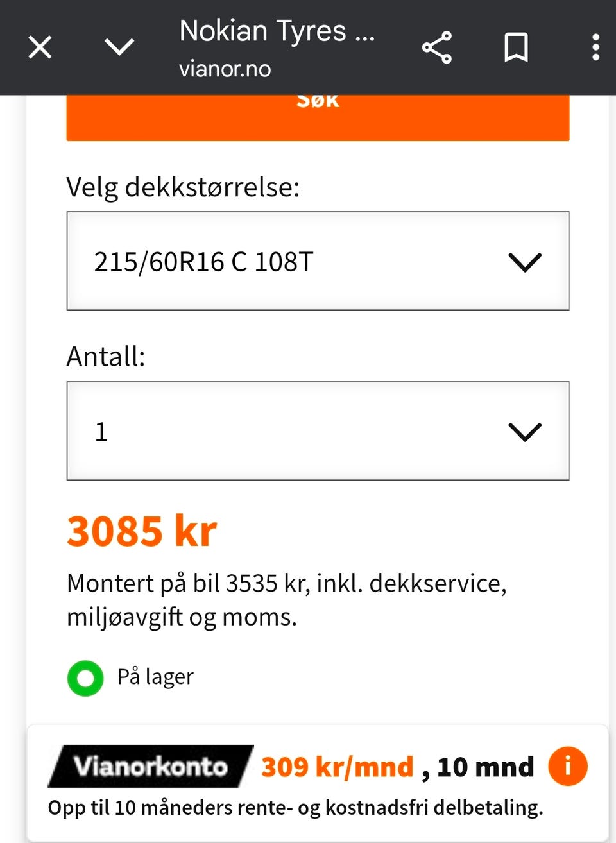The width and height of the screenshot is (616, 843).
Task: Tap the green På lager stock indicator
Action: pos(85,678)
